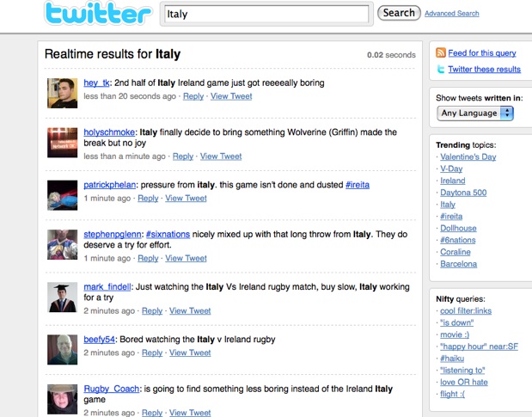View Tweet from Rugby_Coach
This screenshot has width=532, height=417.
coord(190,412)
